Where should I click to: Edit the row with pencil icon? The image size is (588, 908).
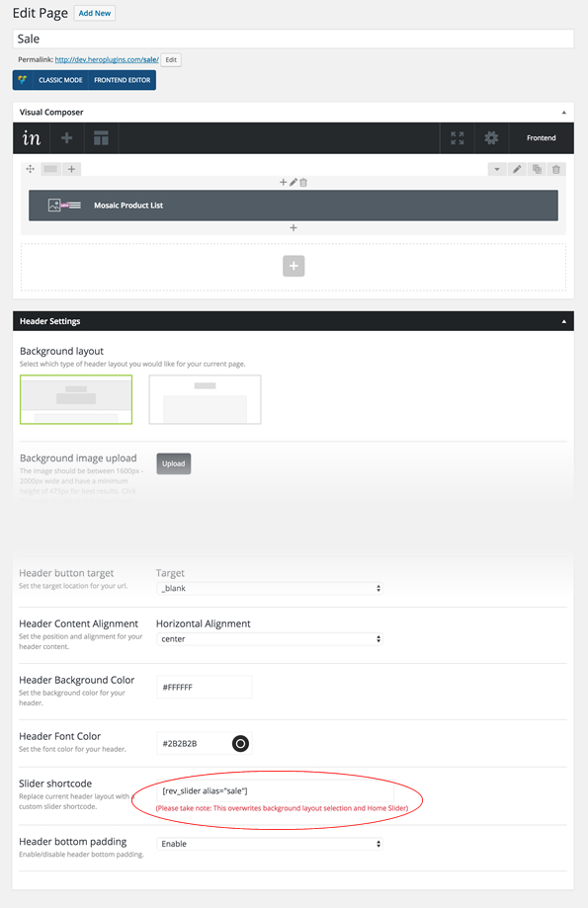(517, 169)
